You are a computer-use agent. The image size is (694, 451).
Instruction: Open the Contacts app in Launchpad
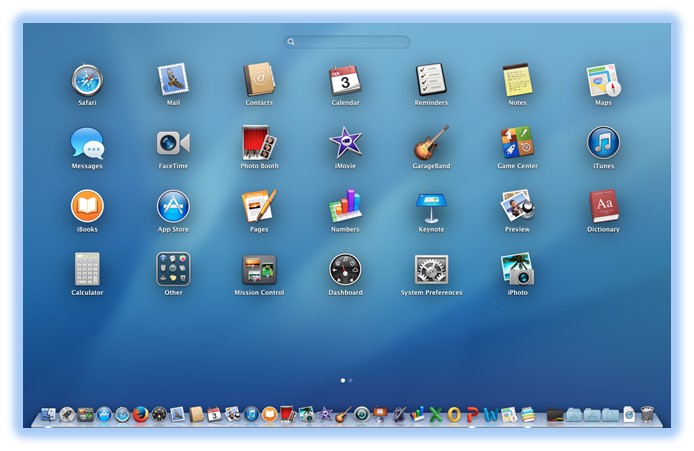click(x=259, y=80)
